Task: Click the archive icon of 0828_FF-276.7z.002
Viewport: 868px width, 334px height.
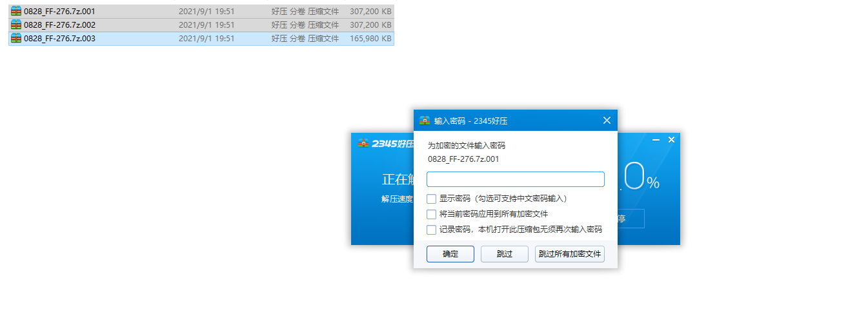Action: 16,25
